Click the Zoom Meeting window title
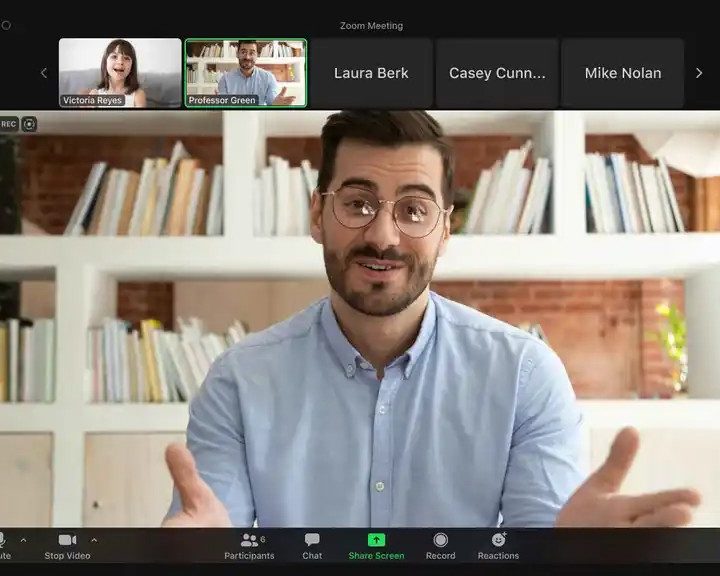Screen dimensions: 720x576 (371, 26)
